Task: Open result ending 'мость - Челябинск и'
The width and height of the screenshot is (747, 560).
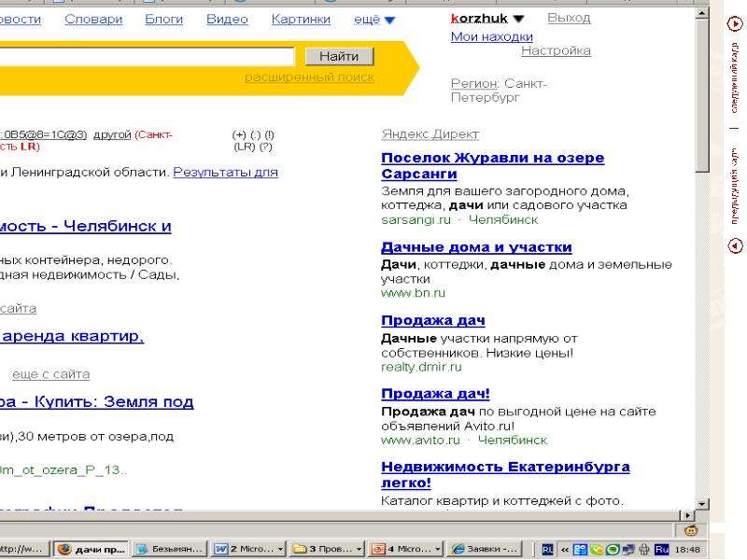Action: coord(86,226)
